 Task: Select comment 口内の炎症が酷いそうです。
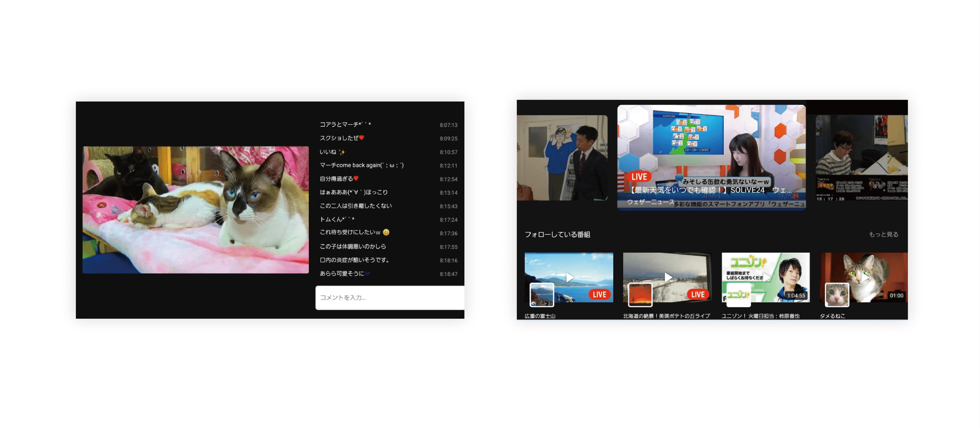354,260
